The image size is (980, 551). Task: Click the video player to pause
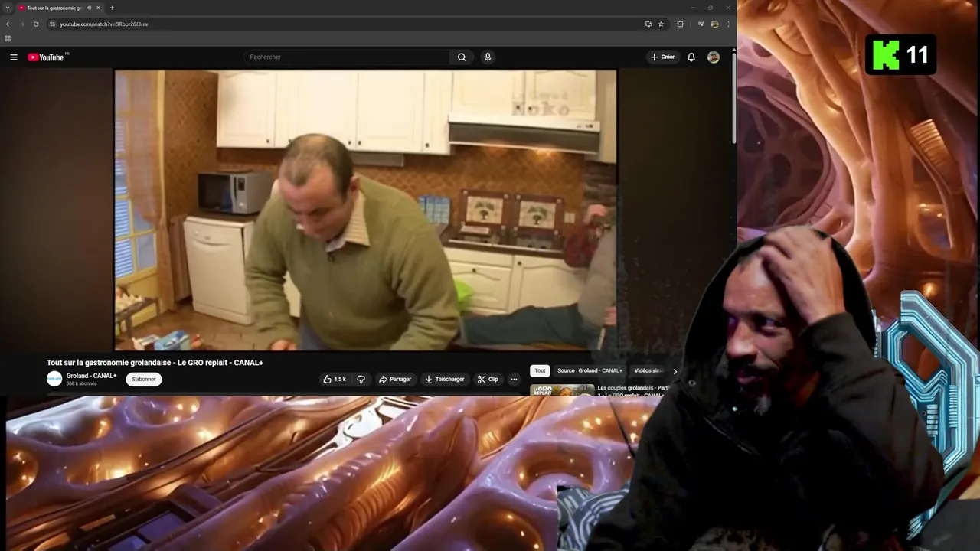coord(365,210)
